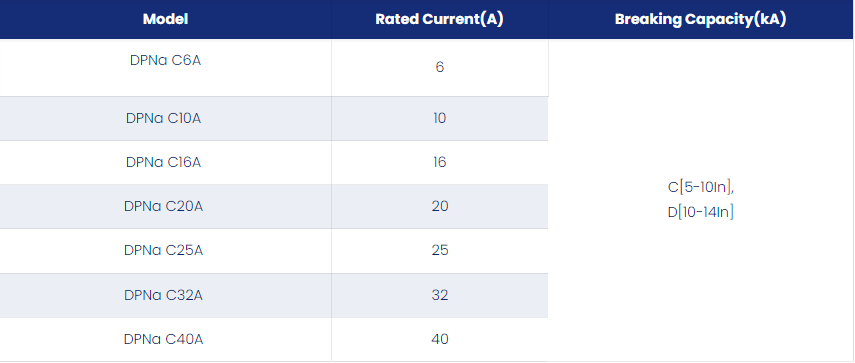Select the DPNa C32A model cell
The width and height of the screenshot is (855, 363).
click(x=164, y=295)
